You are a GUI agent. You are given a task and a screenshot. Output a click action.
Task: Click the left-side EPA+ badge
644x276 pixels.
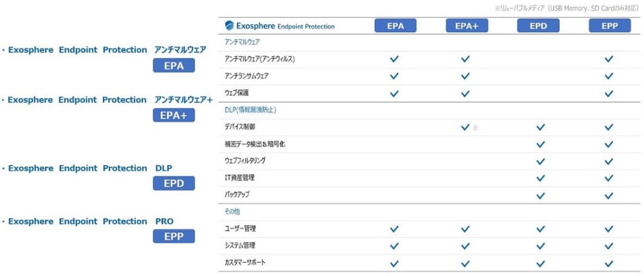click(174, 116)
